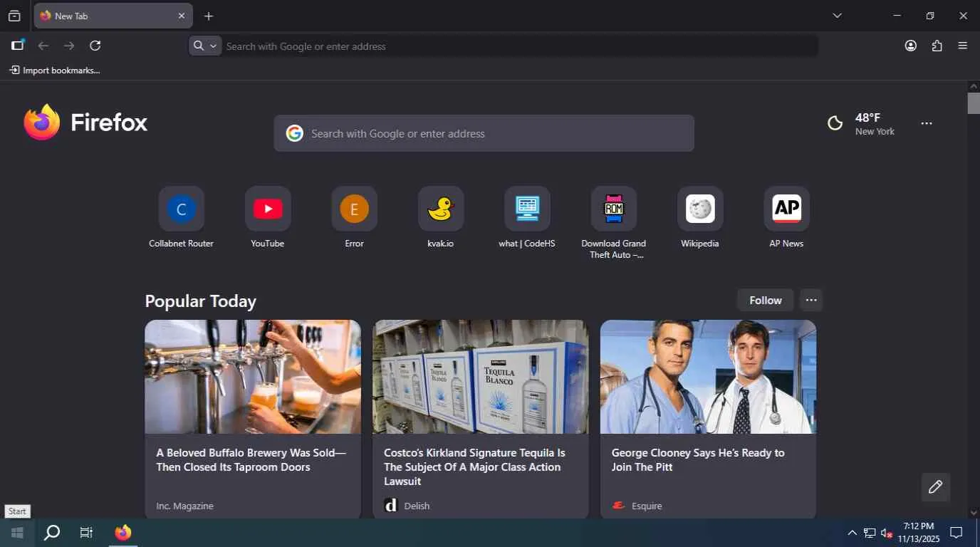980x547 pixels.
Task: Click Import bookmarks in the bookmarks bar
Action: point(55,71)
